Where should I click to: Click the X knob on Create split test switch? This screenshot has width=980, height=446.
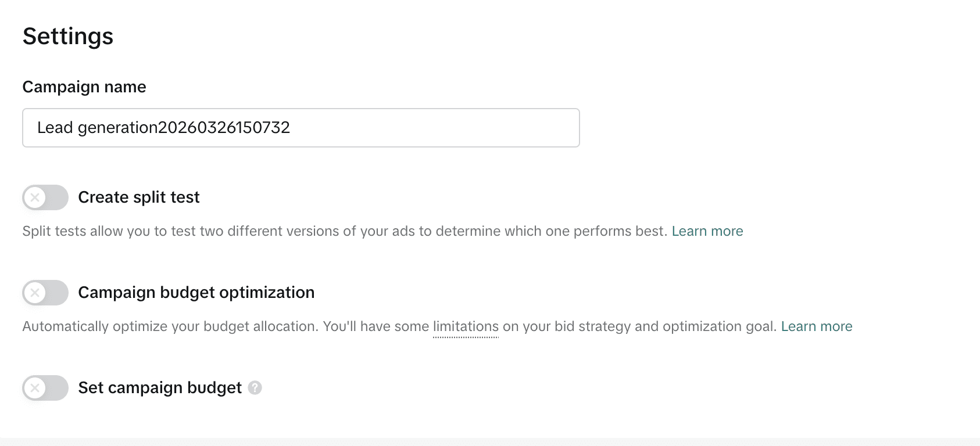click(35, 197)
